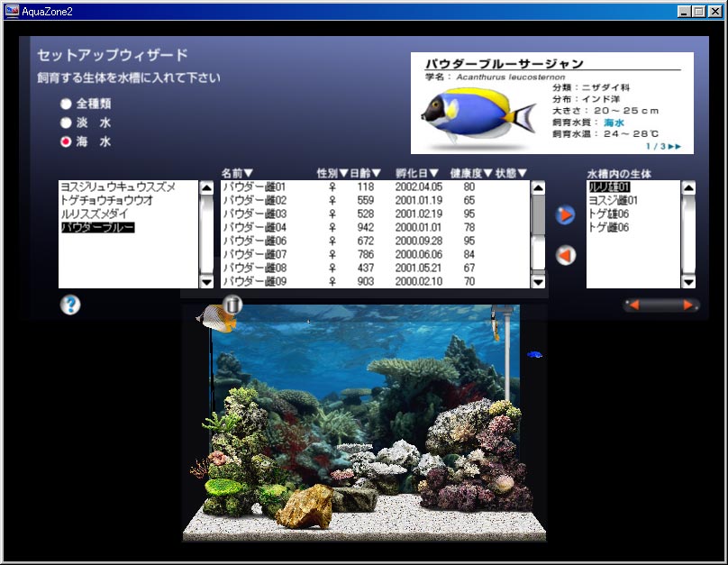Select fish row パウダー雌09
The image size is (728, 565).
[x=375, y=281]
